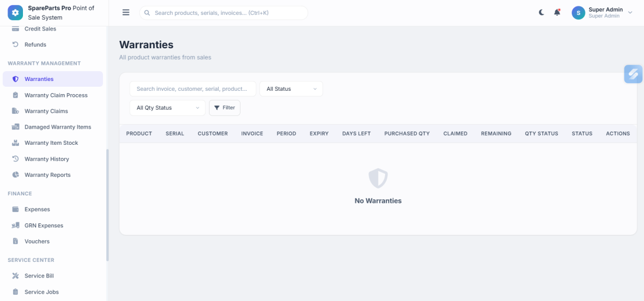Click the Warranty History clock icon
Screen dimensions: 644x301
[x=15, y=159]
